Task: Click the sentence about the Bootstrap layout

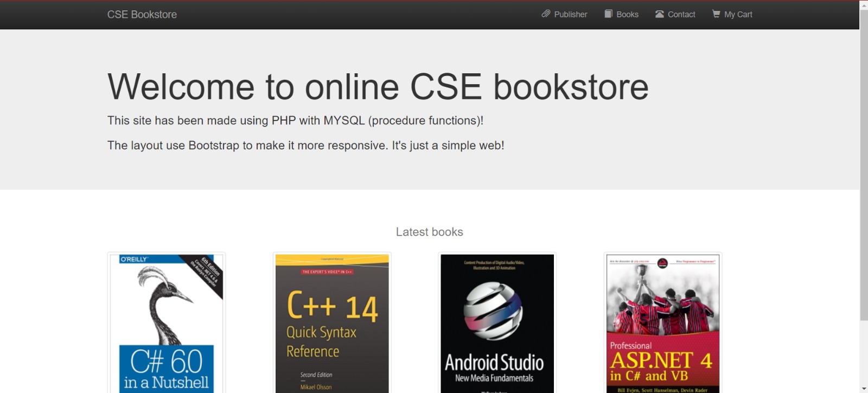Action: click(306, 145)
